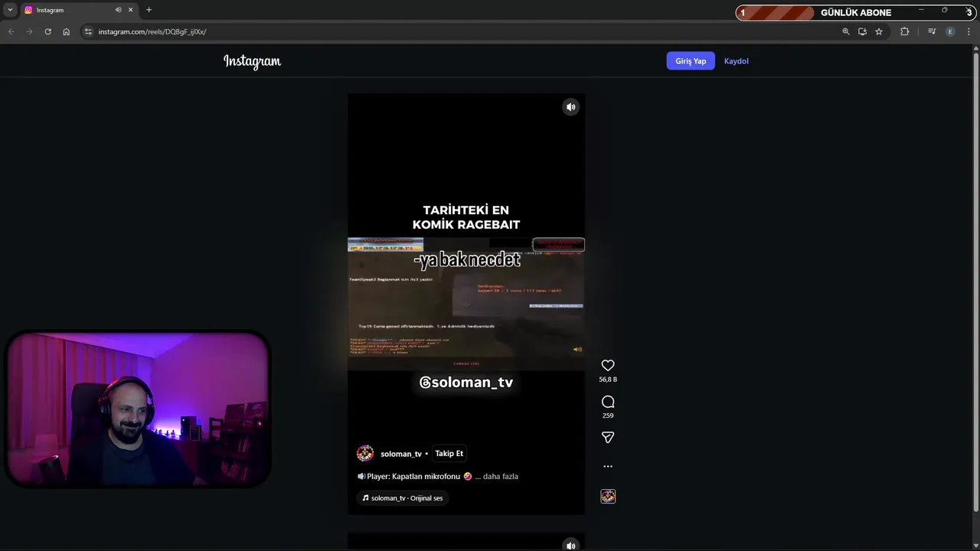The height and width of the screenshot is (551, 980).
Task: Click the audio thumbnail below the reel actions
Action: click(608, 497)
